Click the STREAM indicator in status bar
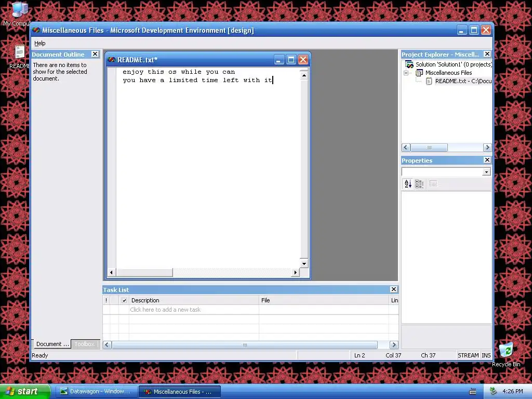 tap(468, 355)
